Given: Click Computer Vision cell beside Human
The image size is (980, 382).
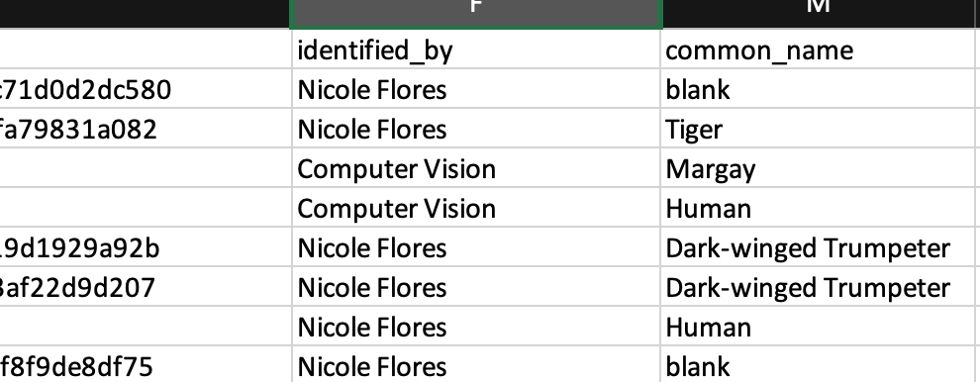Looking at the screenshot, I should (x=476, y=207).
